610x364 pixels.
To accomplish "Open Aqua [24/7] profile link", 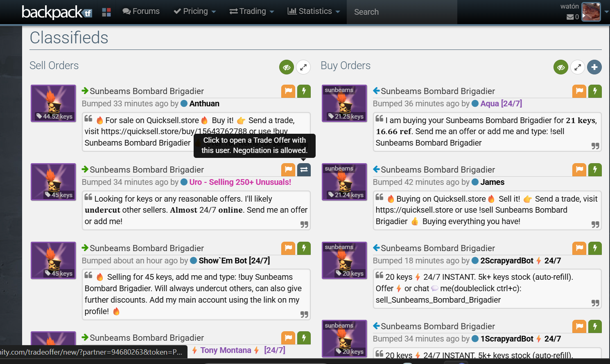I will pos(501,103).
